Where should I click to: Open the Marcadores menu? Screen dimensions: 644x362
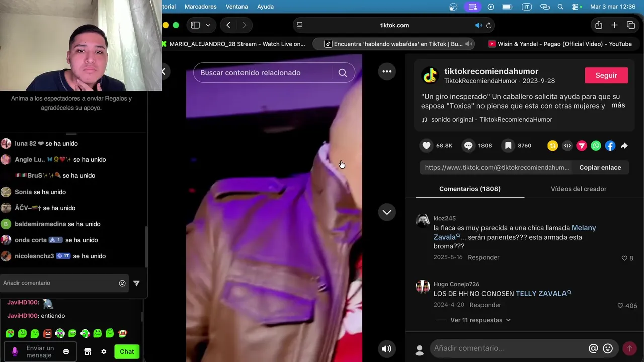[200, 7]
